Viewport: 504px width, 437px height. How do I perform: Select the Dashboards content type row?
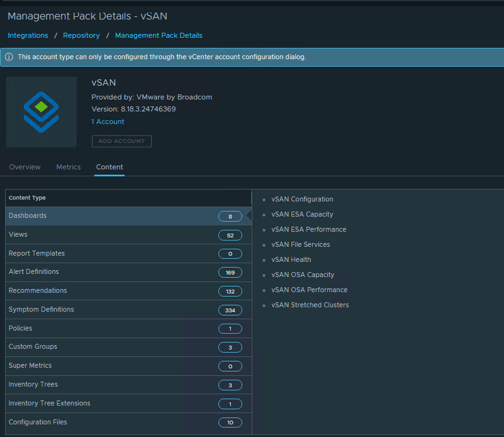28,216
